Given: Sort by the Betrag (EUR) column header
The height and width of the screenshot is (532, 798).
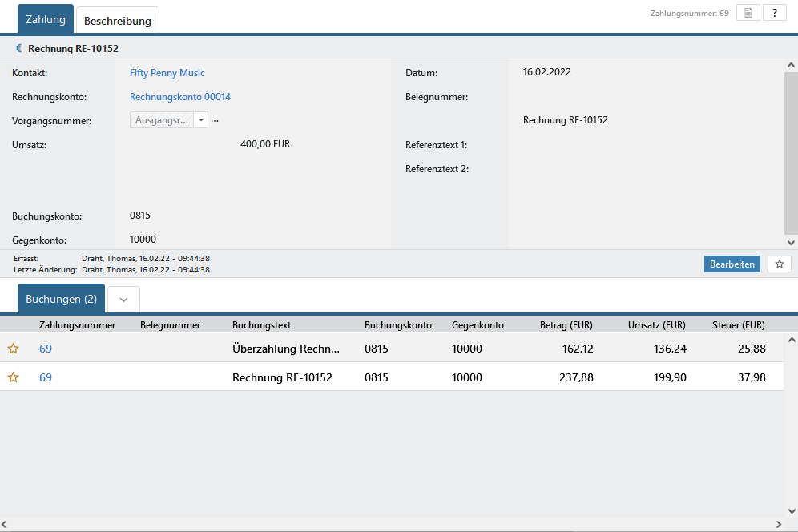Looking at the screenshot, I should click(567, 325).
